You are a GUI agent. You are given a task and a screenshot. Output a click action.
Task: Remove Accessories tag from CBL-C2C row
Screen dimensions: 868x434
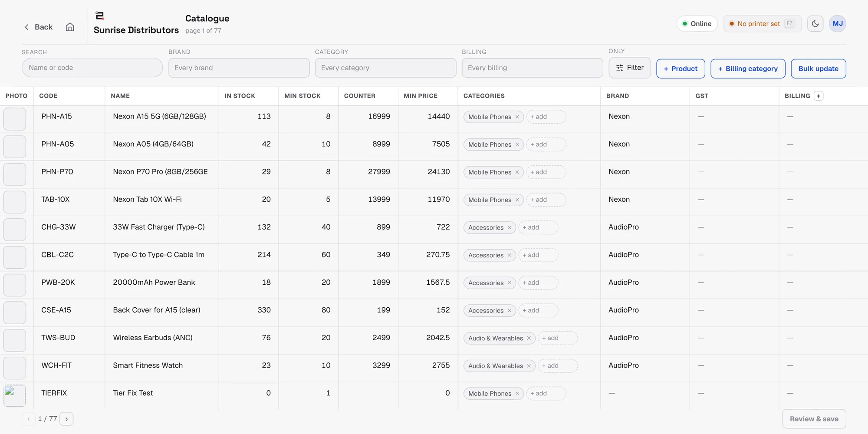tap(509, 255)
